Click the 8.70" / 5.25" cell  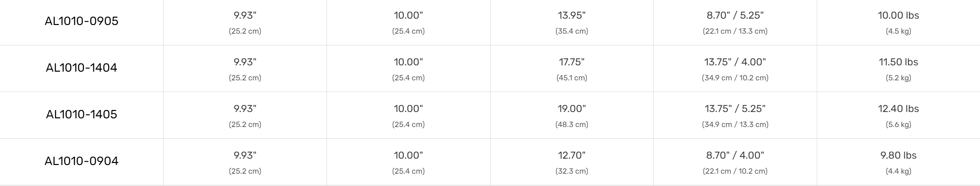[735, 16]
